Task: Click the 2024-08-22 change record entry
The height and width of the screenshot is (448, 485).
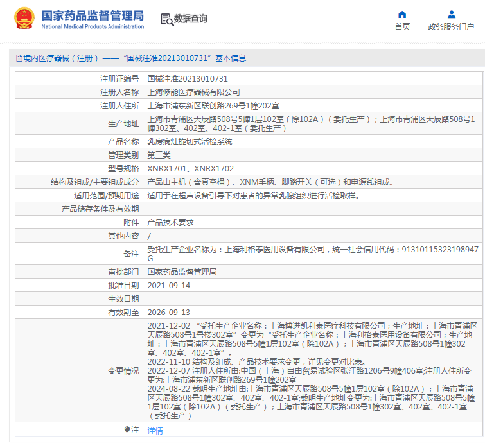Action: point(311,402)
